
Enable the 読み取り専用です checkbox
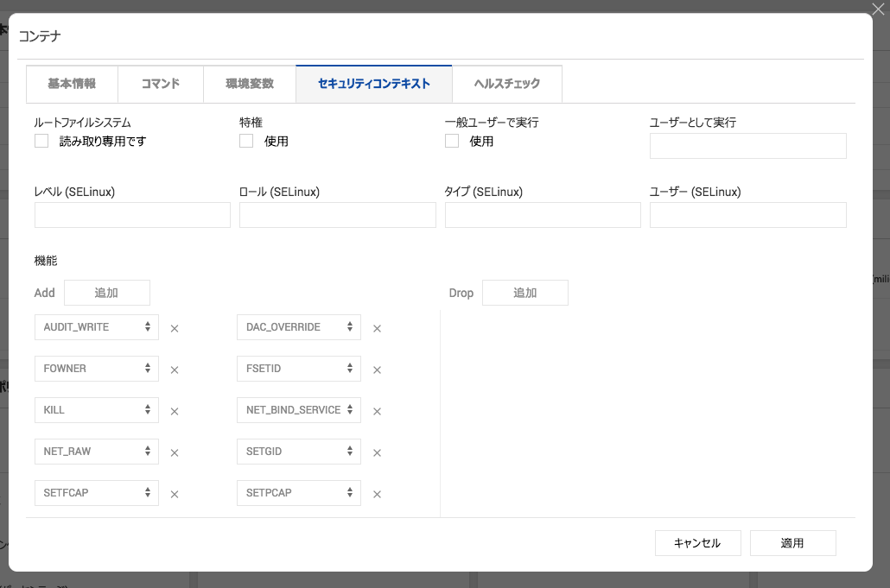tap(41, 141)
